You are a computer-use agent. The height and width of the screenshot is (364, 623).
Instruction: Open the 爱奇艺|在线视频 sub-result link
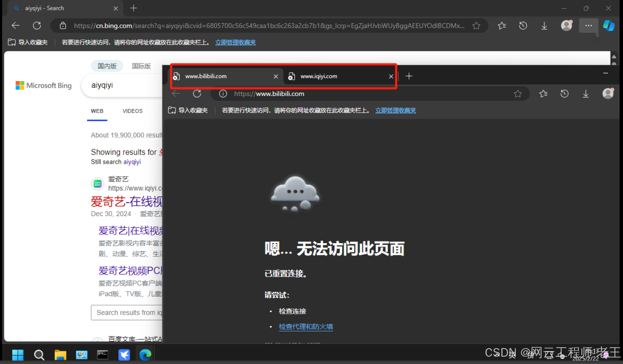tap(130, 231)
